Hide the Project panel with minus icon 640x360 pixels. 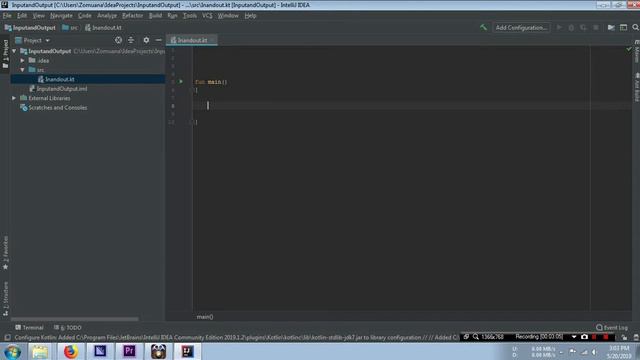158,40
